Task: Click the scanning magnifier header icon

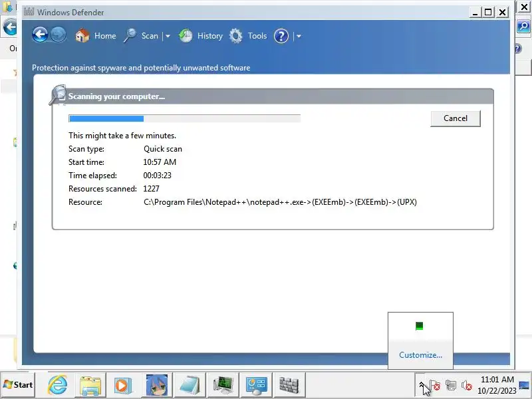Action: tap(58, 94)
